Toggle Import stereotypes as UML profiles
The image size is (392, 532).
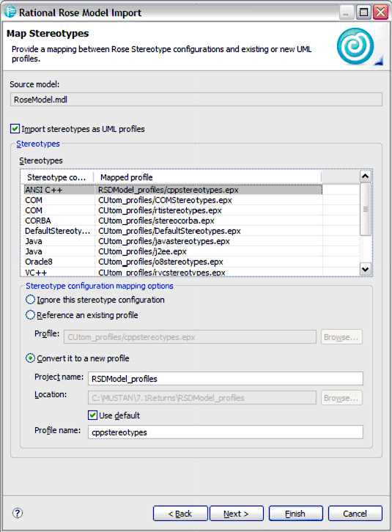coord(15,129)
